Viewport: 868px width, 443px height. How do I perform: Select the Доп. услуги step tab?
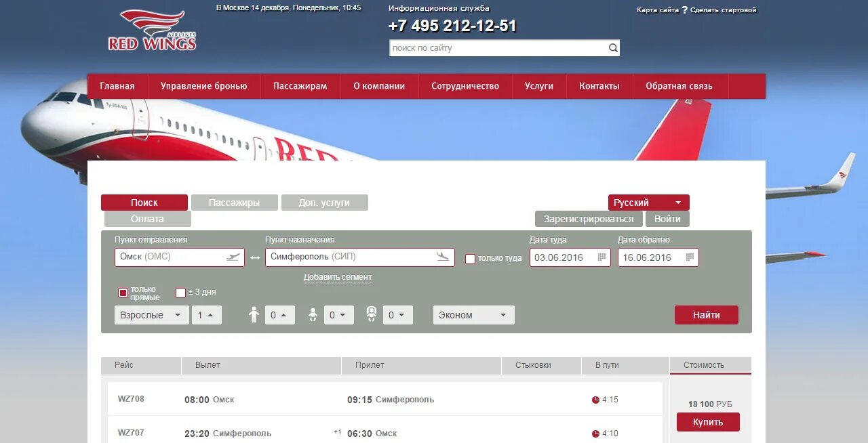325,203
